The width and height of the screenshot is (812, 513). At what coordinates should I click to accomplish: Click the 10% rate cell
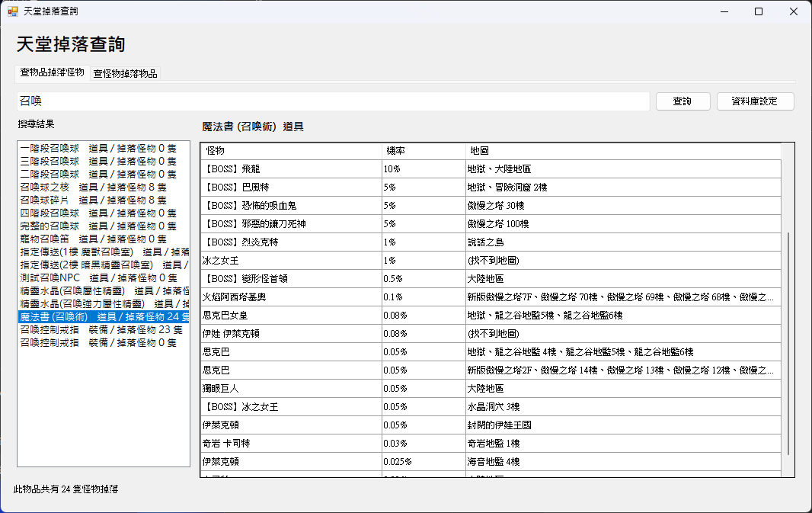[424, 169]
